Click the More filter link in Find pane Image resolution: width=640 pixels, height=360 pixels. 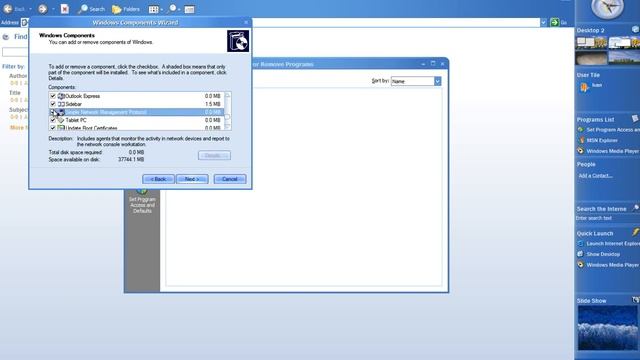tap(18, 127)
